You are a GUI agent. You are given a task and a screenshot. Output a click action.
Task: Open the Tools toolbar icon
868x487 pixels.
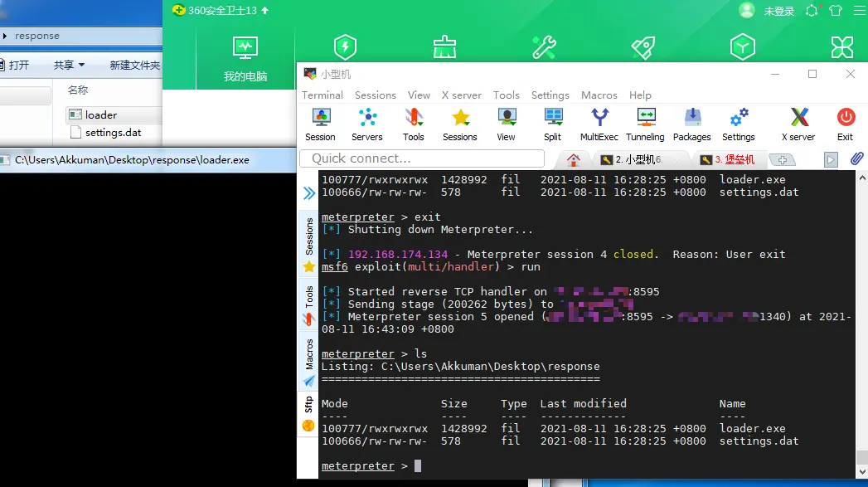click(414, 124)
